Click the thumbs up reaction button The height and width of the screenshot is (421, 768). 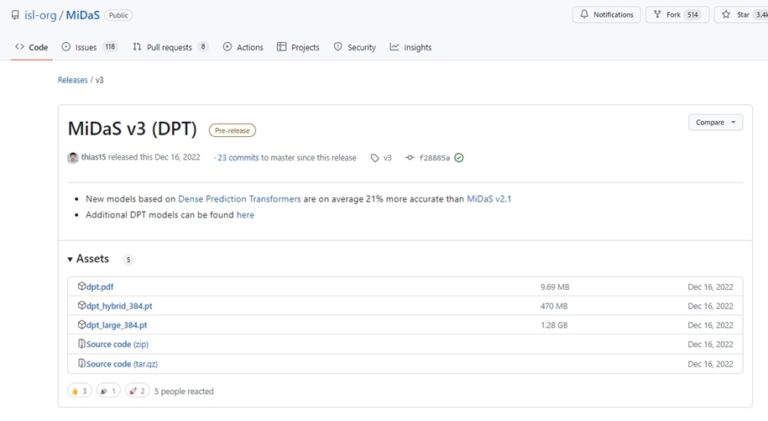click(79, 391)
